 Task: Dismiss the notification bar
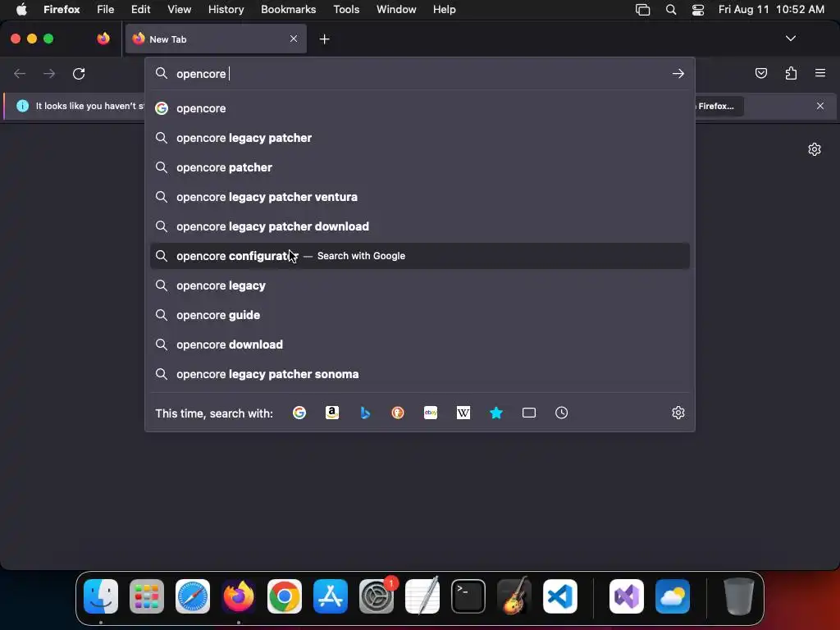tap(820, 106)
